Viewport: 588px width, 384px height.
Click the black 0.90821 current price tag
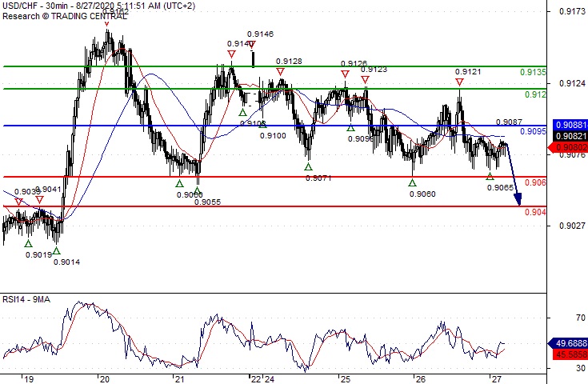point(570,136)
